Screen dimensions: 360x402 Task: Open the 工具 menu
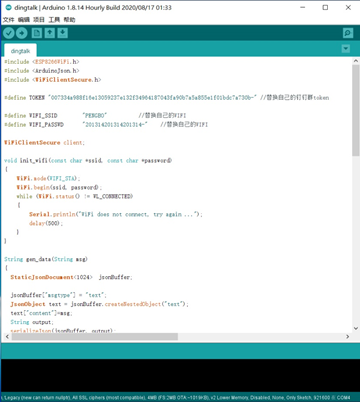pyautogui.click(x=54, y=20)
